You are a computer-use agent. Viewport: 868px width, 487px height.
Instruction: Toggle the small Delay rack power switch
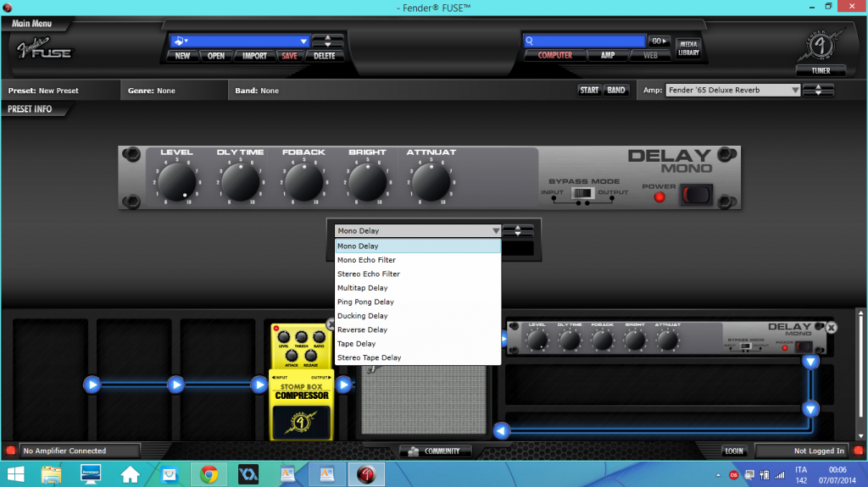click(804, 347)
